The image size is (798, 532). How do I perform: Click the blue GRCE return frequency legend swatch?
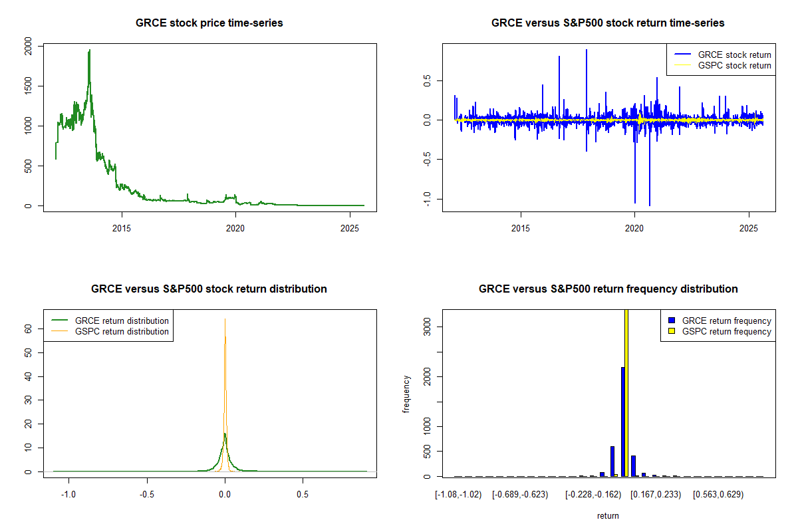[672, 321]
